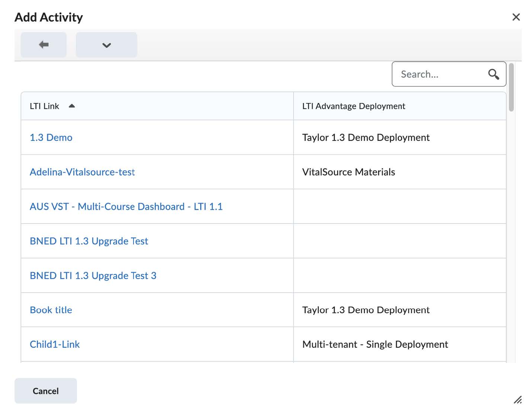Sort by the LTI Link column header

[45, 106]
